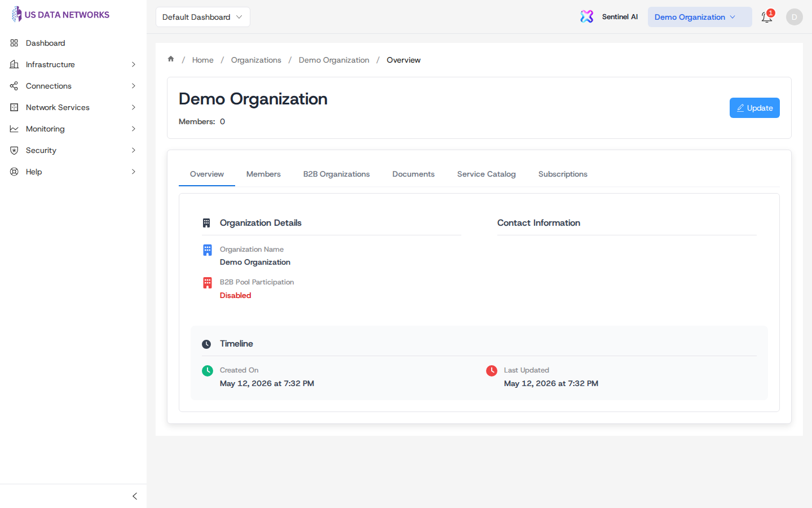
Task: Click the home icon in breadcrumb
Action: pos(171,59)
